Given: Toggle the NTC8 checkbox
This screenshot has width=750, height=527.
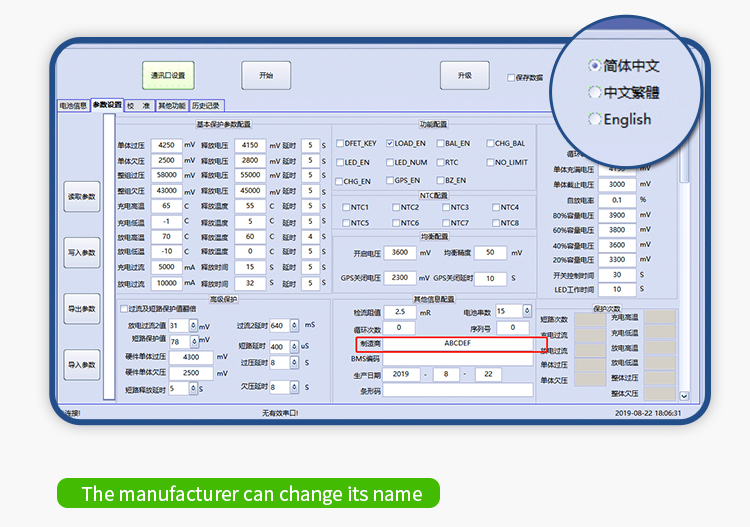Looking at the screenshot, I should pyautogui.click(x=496, y=223).
